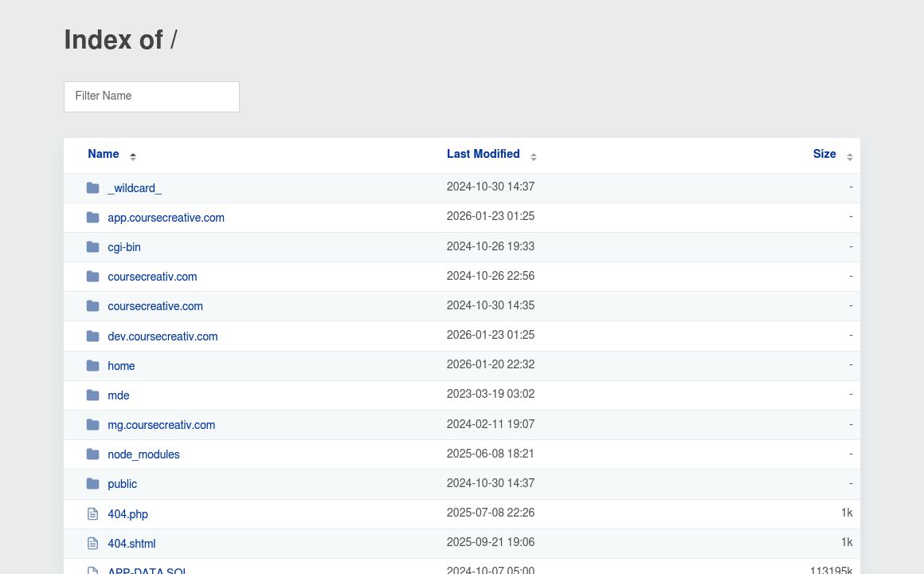Click the folder icon next to public
Viewport: 924px width, 574px height.
(x=93, y=484)
